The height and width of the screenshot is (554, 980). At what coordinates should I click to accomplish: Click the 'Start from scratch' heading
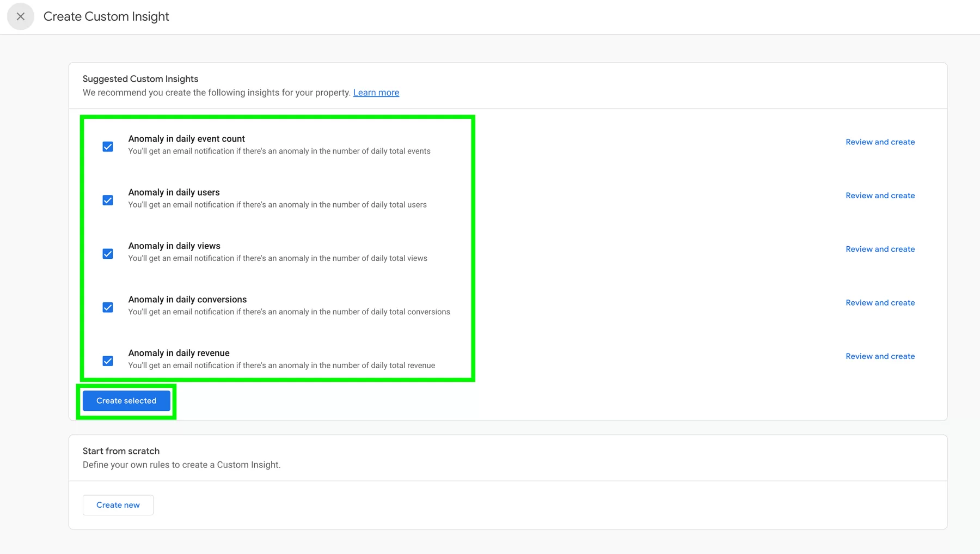click(121, 451)
